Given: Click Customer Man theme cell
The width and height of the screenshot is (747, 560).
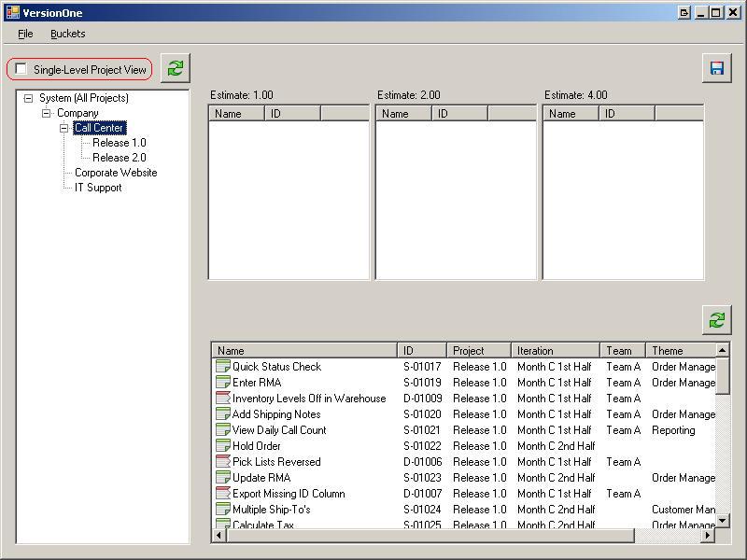Looking at the screenshot, I should point(684,510).
